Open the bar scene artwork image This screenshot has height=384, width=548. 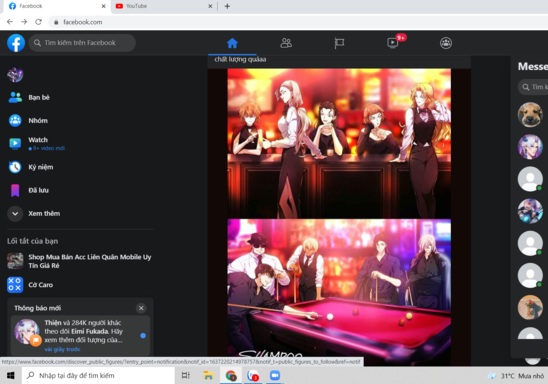[x=339, y=143]
